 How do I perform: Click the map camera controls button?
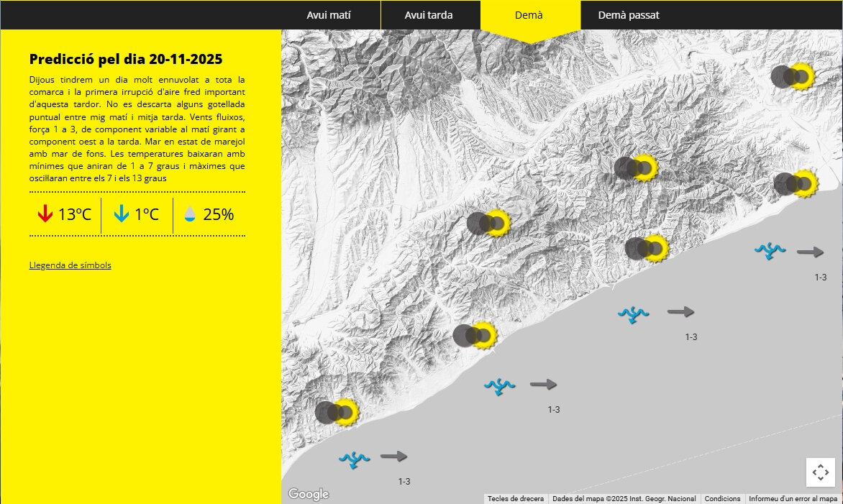tap(820, 472)
